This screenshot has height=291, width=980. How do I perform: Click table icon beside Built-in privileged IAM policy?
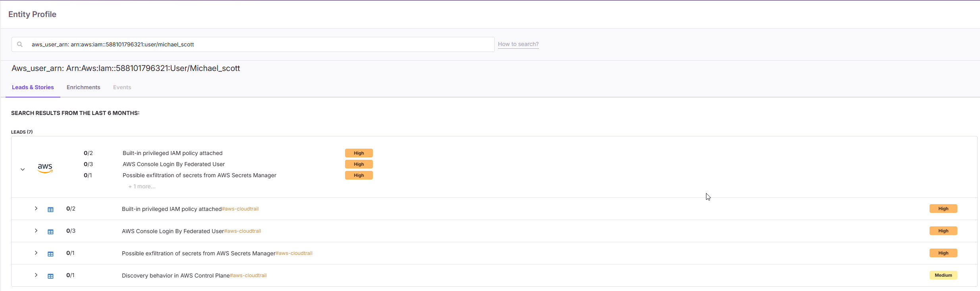50,209
